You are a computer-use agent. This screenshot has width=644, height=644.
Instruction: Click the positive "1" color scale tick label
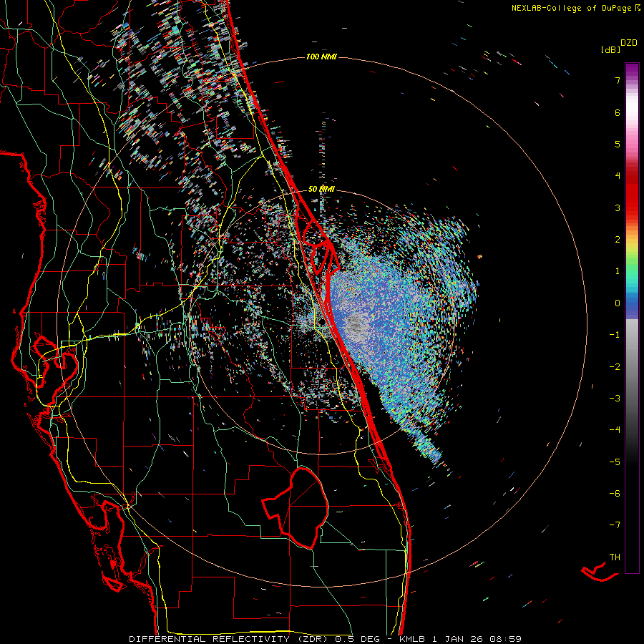(618, 270)
